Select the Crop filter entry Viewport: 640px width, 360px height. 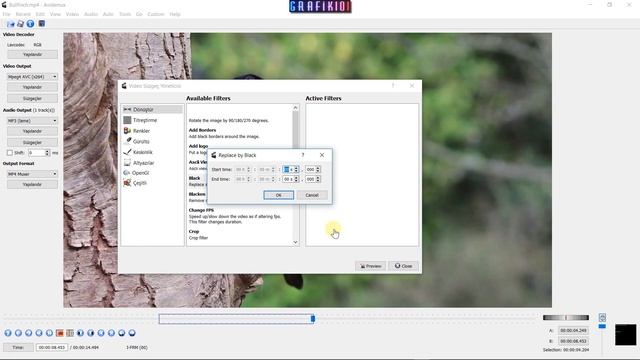click(x=240, y=235)
